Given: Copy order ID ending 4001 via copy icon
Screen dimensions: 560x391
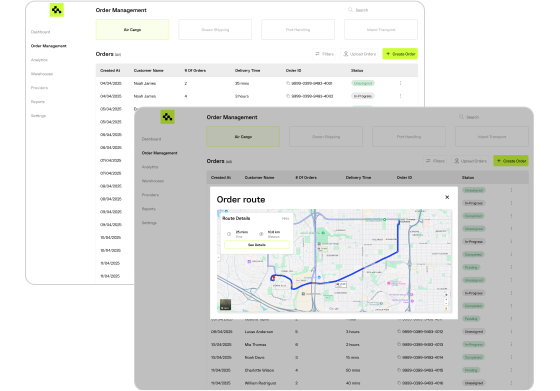Looking at the screenshot, I should point(288,83).
